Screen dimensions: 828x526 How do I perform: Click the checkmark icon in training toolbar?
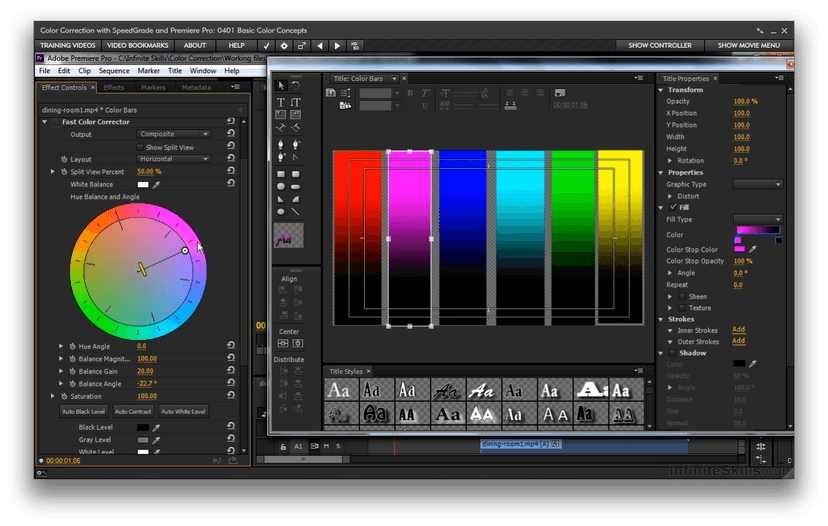click(266, 46)
